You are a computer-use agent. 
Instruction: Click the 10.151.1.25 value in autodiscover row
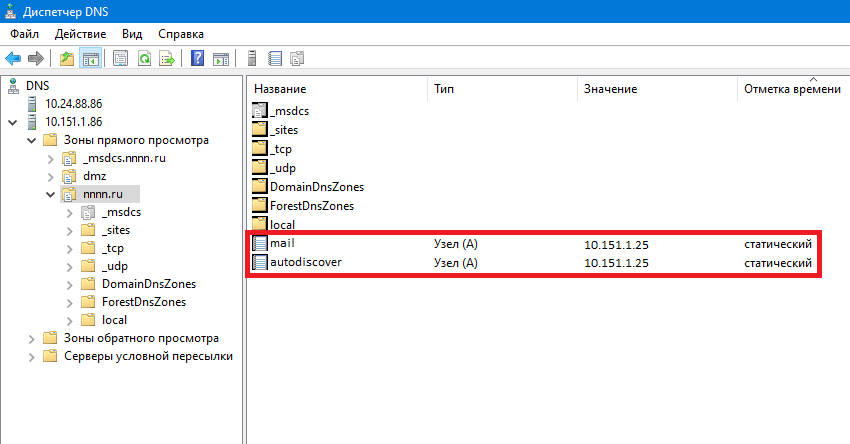pos(616,263)
